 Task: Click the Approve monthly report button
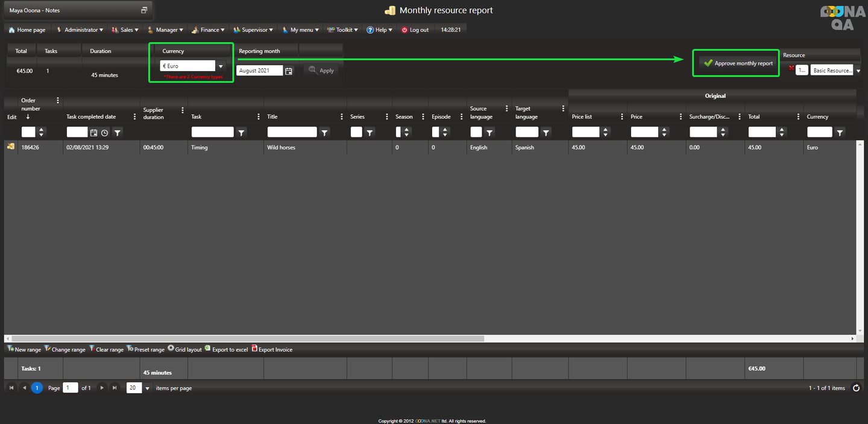[x=738, y=63]
